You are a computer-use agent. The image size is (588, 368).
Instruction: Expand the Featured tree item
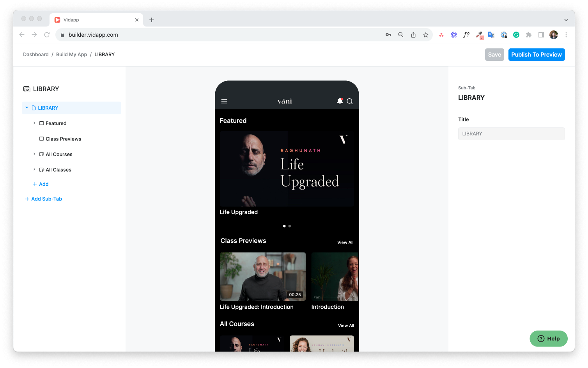[34, 123]
